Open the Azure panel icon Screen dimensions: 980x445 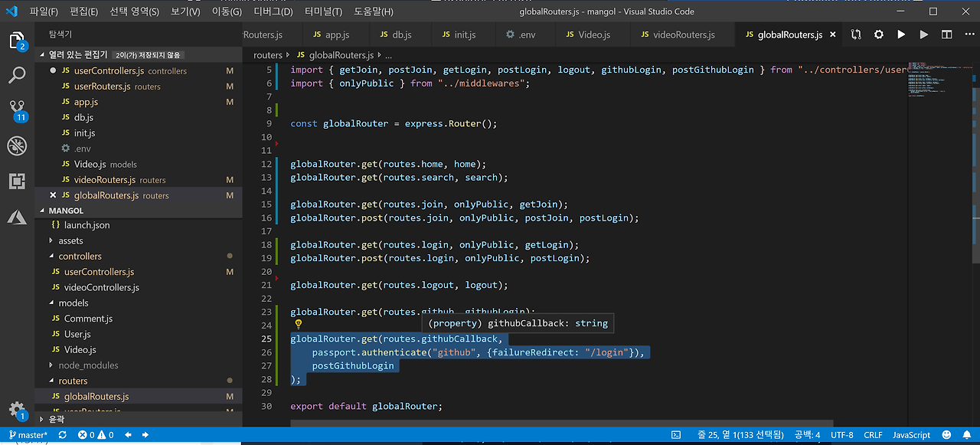point(17,218)
